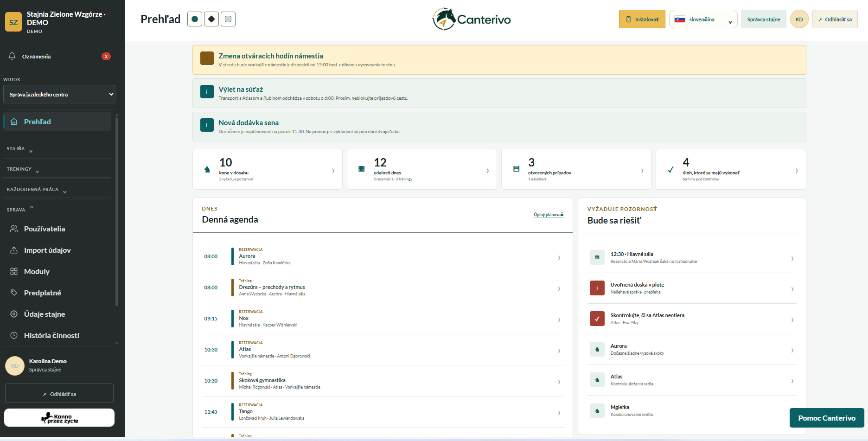Screen dimensions: 868x441
Task: Click the horse icon beside Mgiełka
Action: pyautogui.click(x=597, y=410)
